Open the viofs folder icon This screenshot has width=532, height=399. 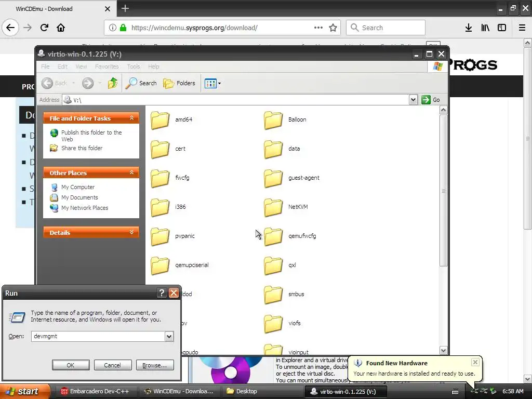273,324
